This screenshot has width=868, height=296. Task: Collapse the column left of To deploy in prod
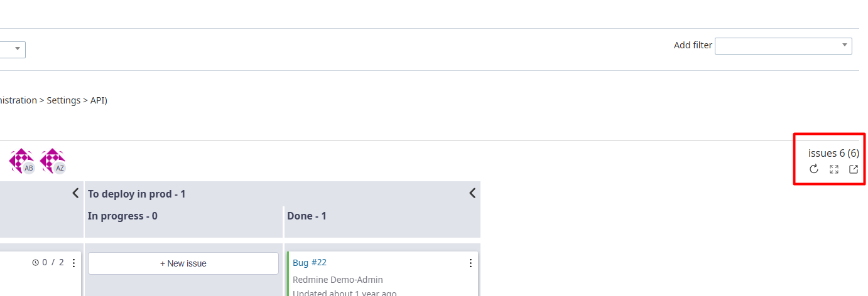click(x=75, y=193)
